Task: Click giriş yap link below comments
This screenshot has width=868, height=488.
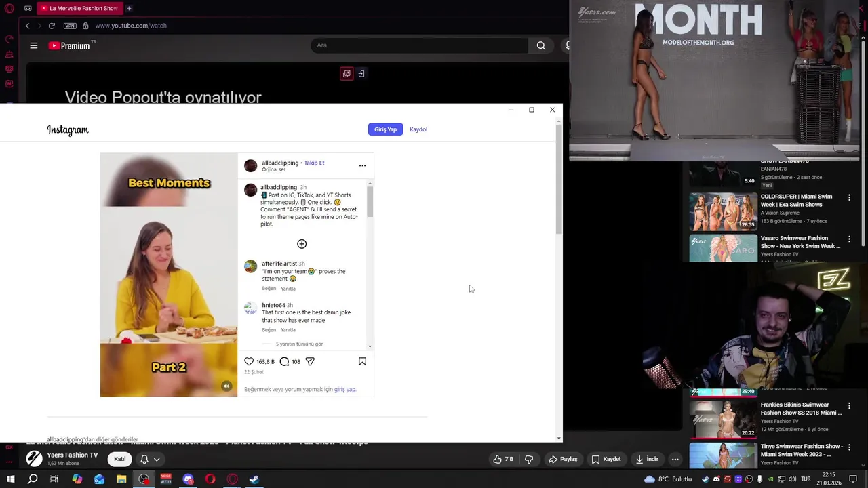Action: [x=344, y=390]
